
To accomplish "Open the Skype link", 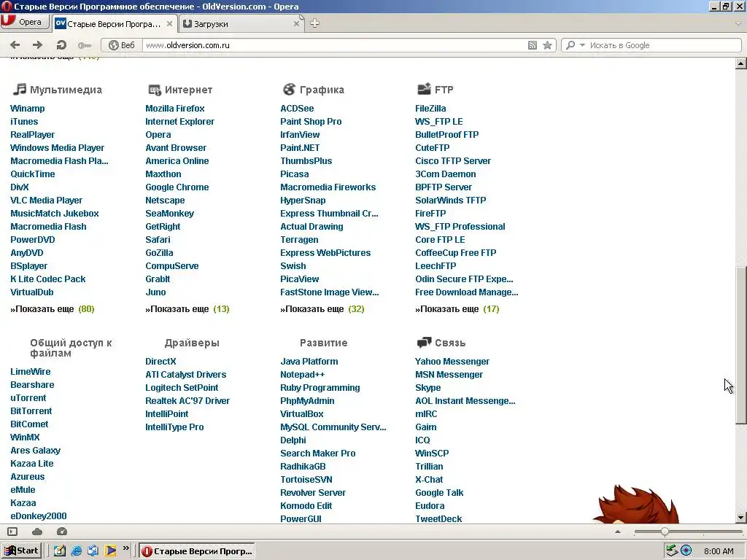I will click(x=427, y=388).
